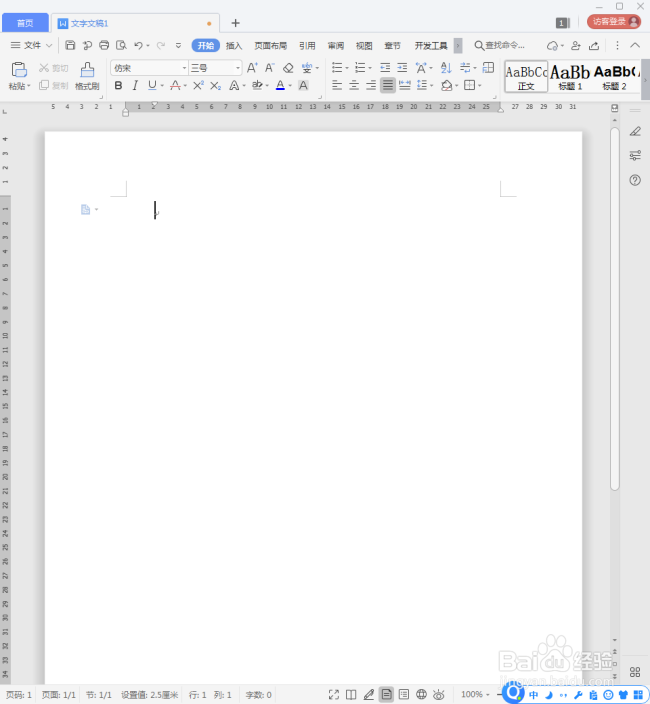Open highlight color picker
The image size is (650, 704).
267,85
